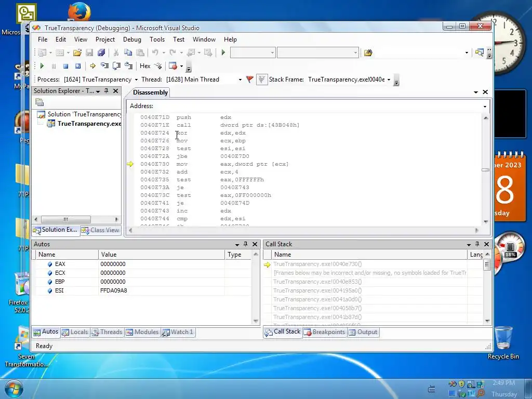Click the Step Out icon

(129, 66)
